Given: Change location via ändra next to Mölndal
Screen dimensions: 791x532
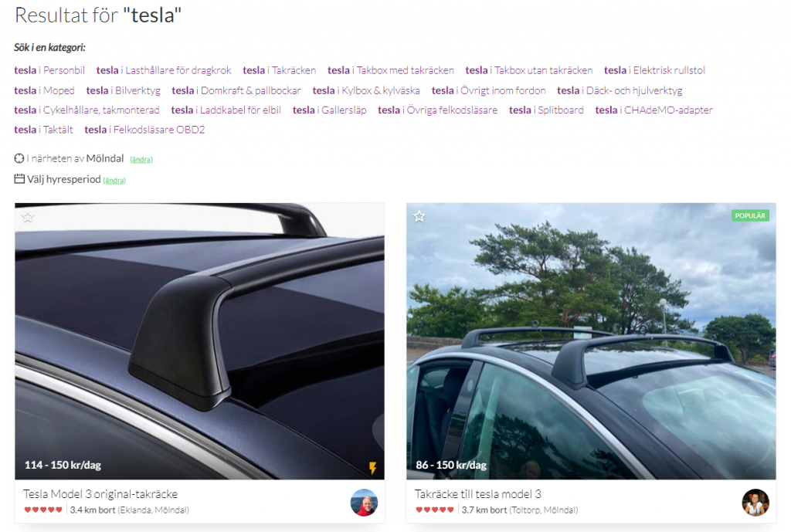Looking at the screenshot, I should (141, 159).
